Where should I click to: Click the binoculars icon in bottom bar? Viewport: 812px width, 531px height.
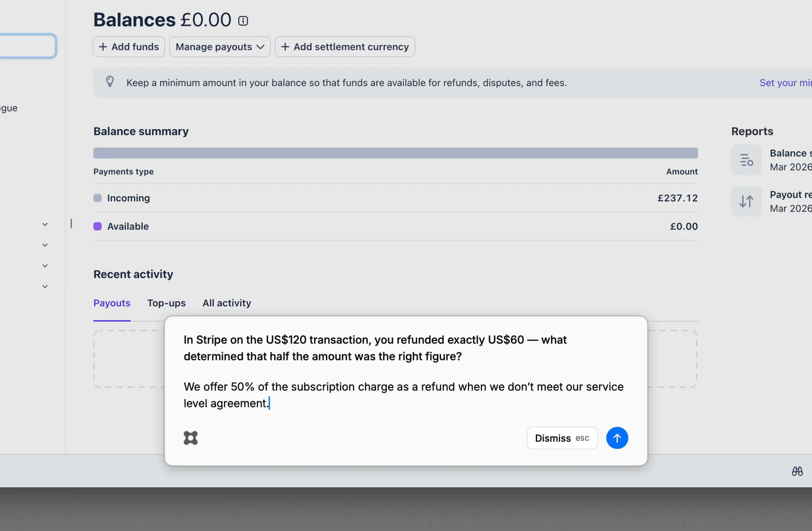coord(797,471)
